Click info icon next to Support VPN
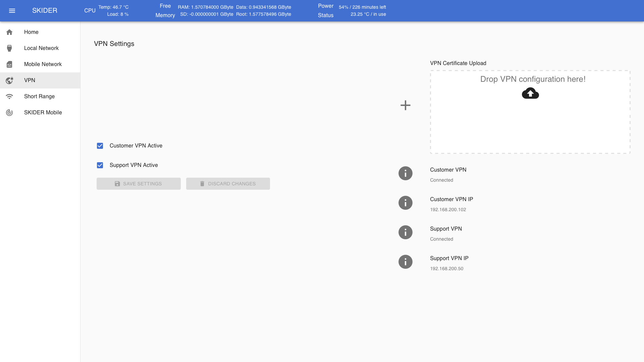This screenshot has width=644, height=362. (x=405, y=232)
